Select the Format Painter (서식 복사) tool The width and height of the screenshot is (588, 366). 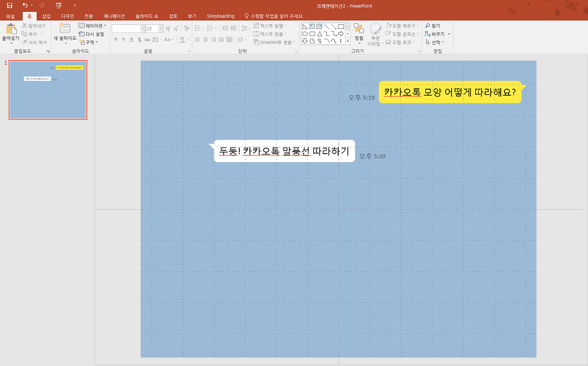coord(25,42)
